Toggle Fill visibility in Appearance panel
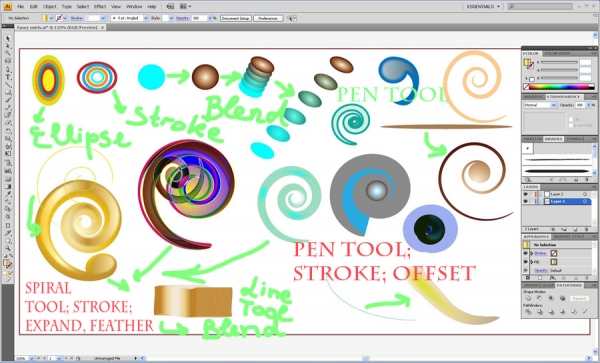The image size is (600, 363). tap(525, 262)
